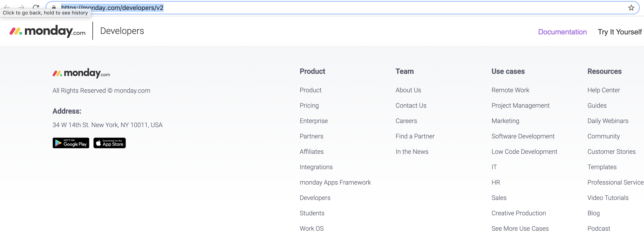This screenshot has width=644, height=247.
Task: Open the Integrations link
Action: [316, 167]
